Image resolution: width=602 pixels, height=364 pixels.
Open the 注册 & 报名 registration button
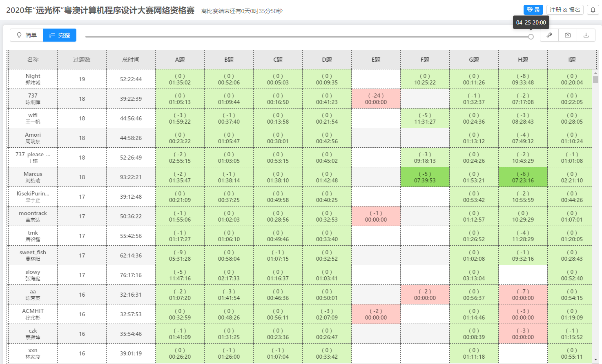565,10
